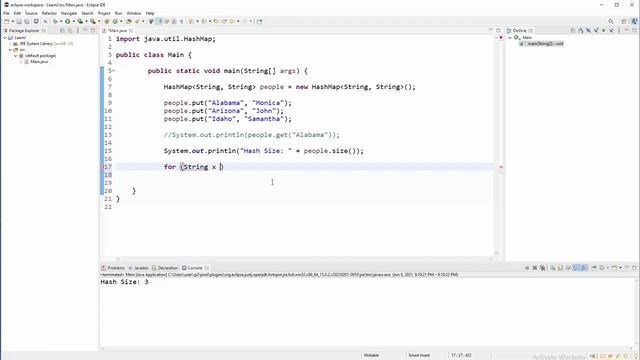Image resolution: width=640 pixels, height=360 pixels.
Task: Click the New Java Class toolbar icon
Action: coord(115,21)
